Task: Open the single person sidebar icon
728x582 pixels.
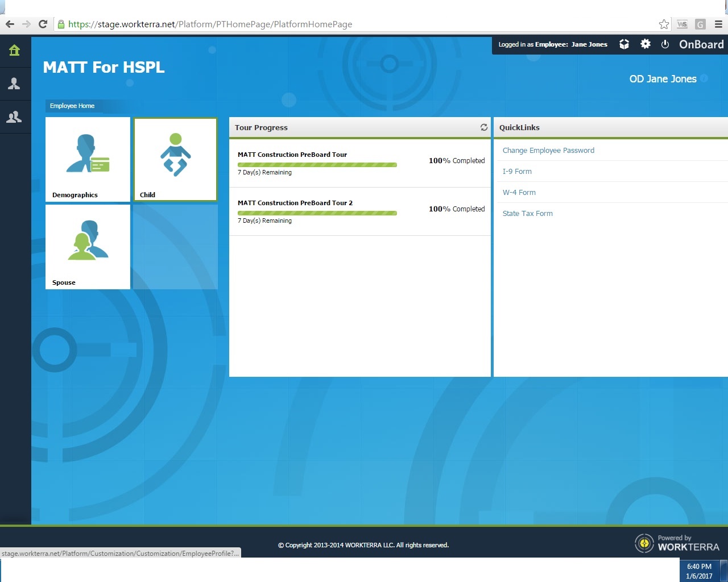Action: click(14, 84)
